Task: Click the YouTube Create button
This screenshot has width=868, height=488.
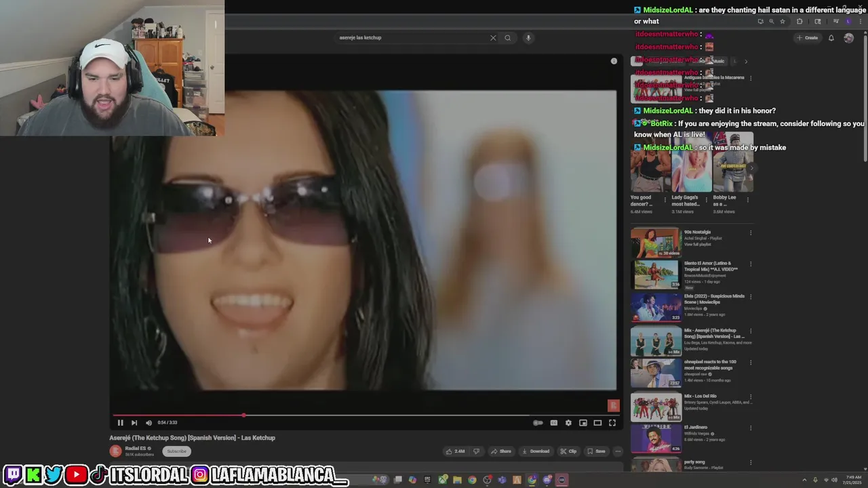Action: click(x=808, y=38)
